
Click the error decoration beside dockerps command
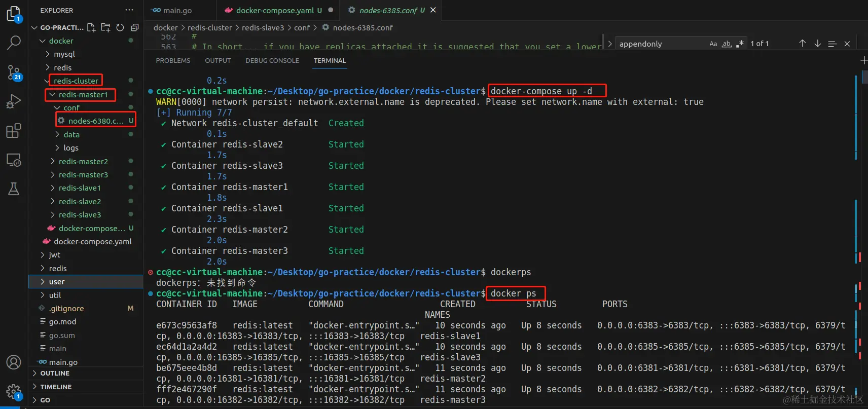pyautogui.click(x=151, y=272)
